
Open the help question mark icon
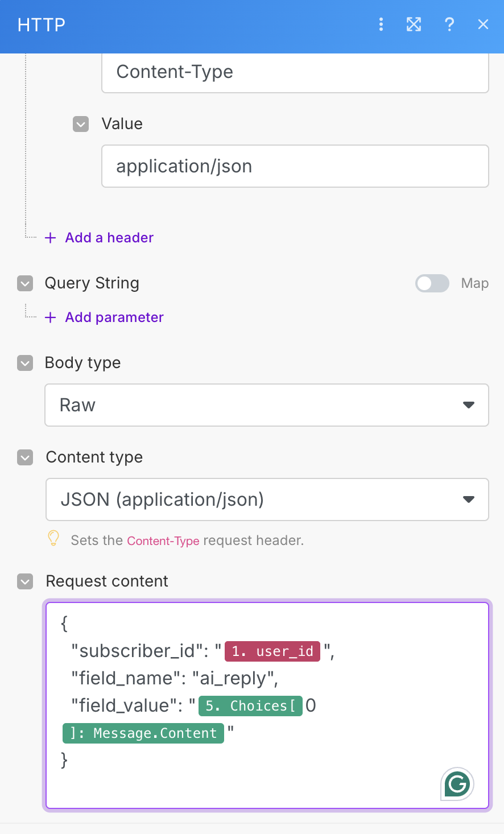[449, 24]
